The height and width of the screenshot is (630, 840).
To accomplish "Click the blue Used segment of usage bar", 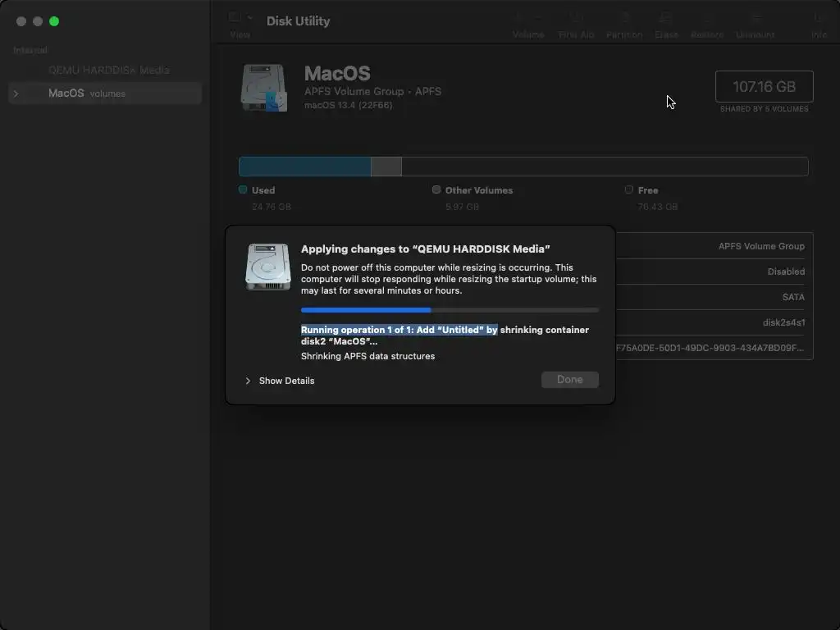I will click(x=305, y=167).
